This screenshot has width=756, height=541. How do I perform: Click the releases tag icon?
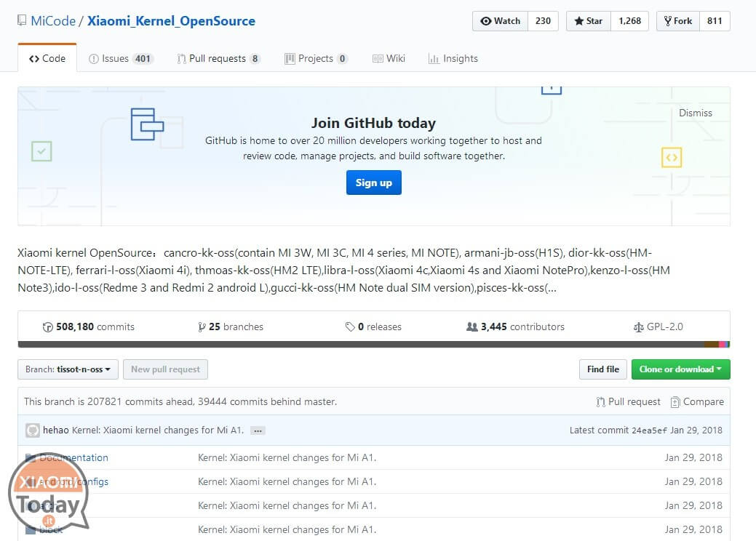(350, 327)
